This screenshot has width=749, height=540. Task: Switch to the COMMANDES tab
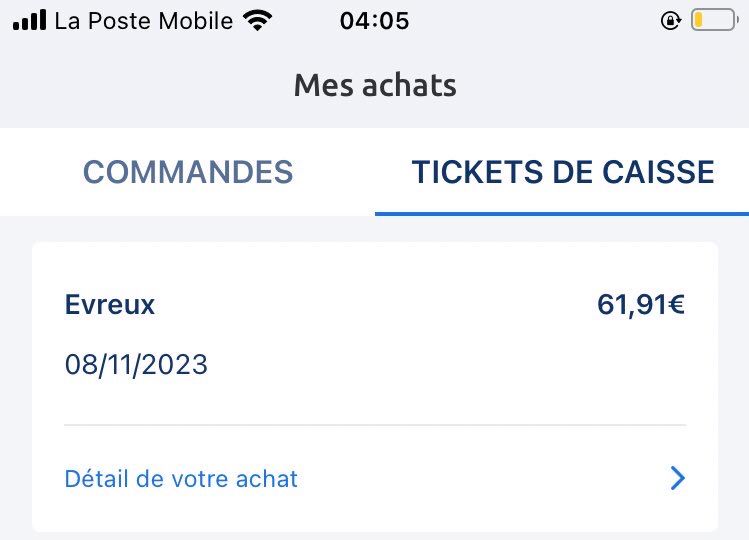pos(188,172)
